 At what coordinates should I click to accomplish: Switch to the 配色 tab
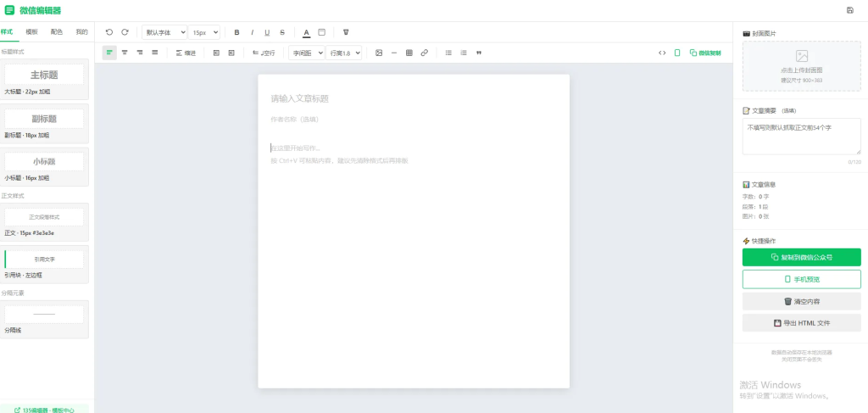57,31
